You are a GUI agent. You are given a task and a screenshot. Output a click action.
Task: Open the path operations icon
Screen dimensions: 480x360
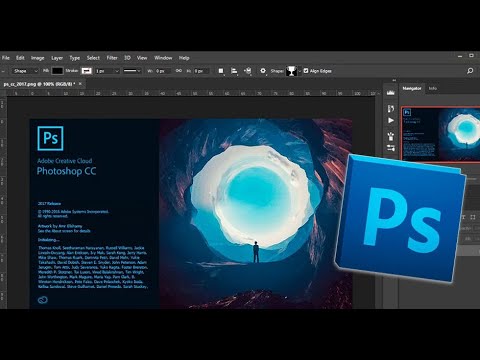(221, 71)
